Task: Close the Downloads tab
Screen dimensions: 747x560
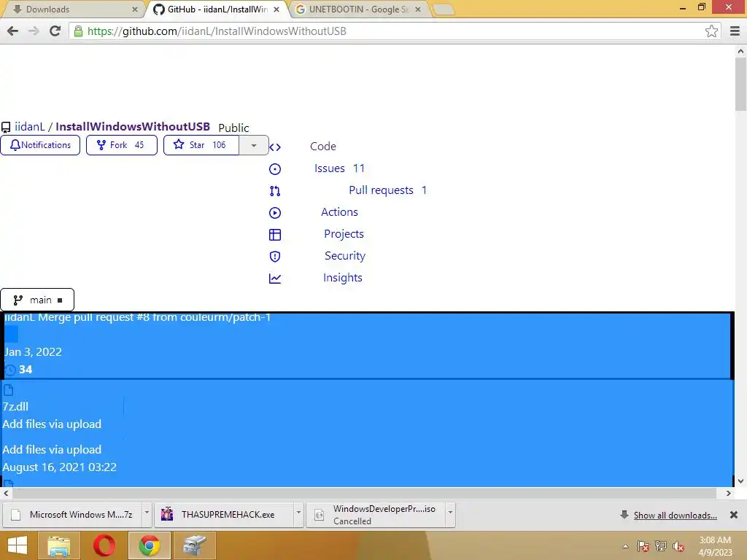Action: (x=135, y=9)
